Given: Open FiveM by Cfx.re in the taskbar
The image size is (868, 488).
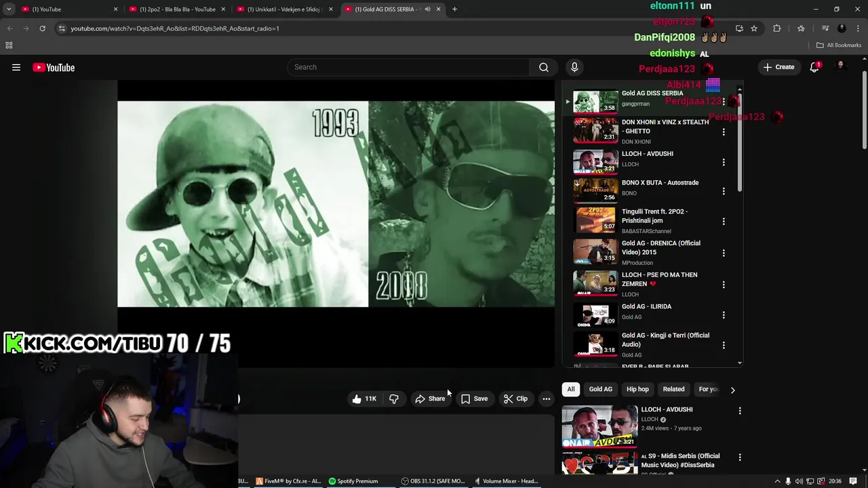Looking at the screenshot, I should click(x=288, y=481).
